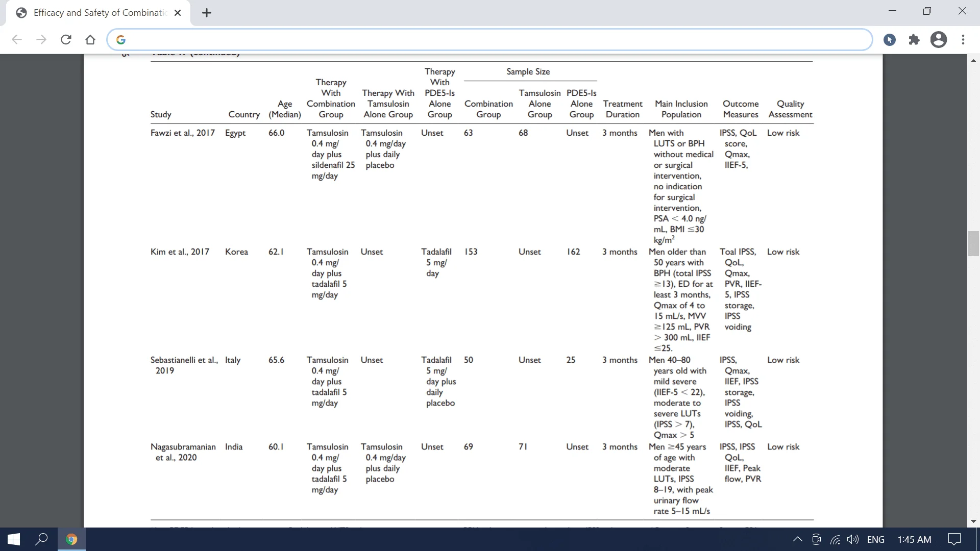The image size is (980, 551).
Task: Click the 'Main Inclusion Population' column header
Action: tap(681, 109)
